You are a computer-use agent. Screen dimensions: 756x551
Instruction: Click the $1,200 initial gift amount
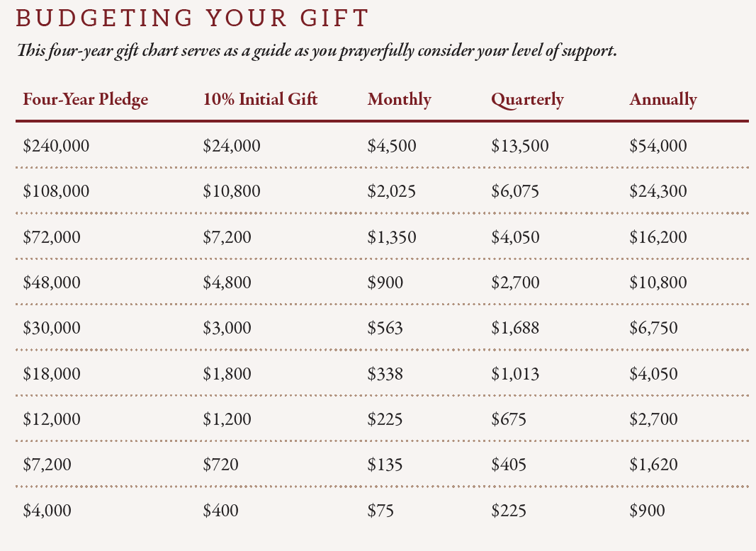point(227,419)
